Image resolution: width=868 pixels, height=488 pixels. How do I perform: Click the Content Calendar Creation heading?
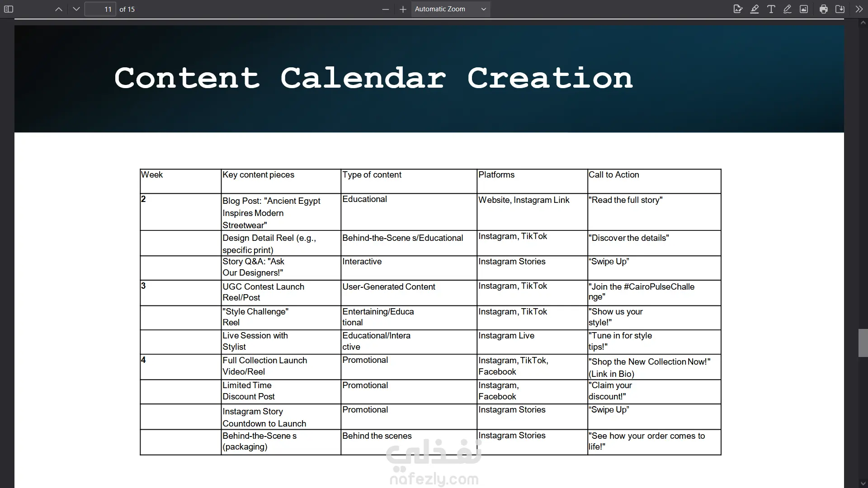373,78
